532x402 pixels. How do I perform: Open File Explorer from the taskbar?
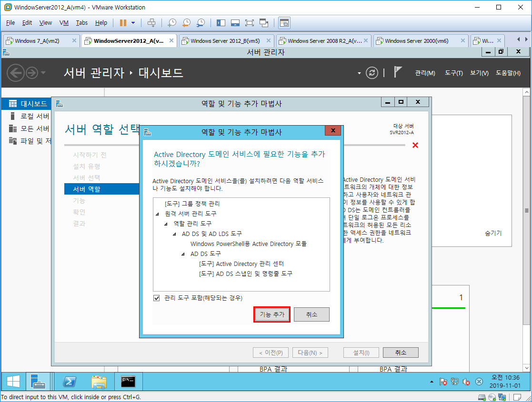[99, 382]
